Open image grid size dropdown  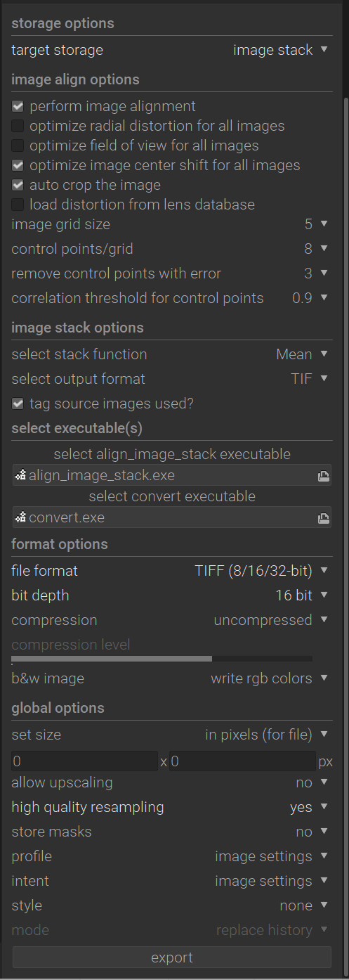(x=171, y=224)
